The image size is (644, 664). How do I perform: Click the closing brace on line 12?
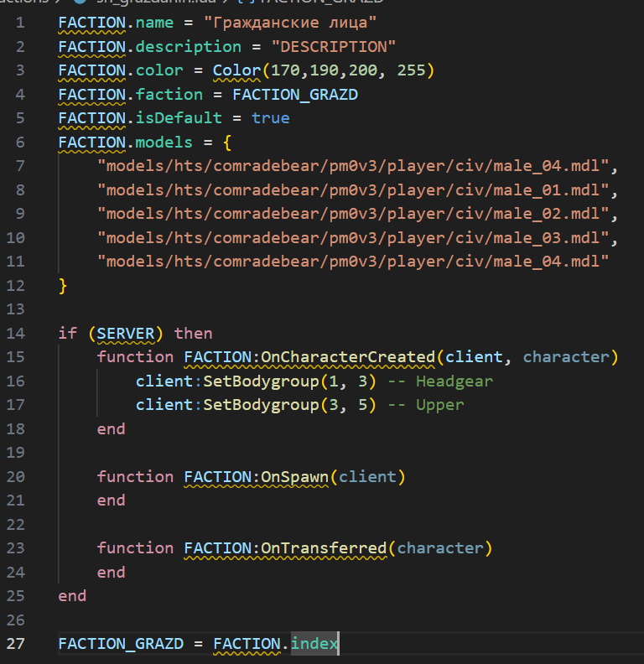(63, 285)
